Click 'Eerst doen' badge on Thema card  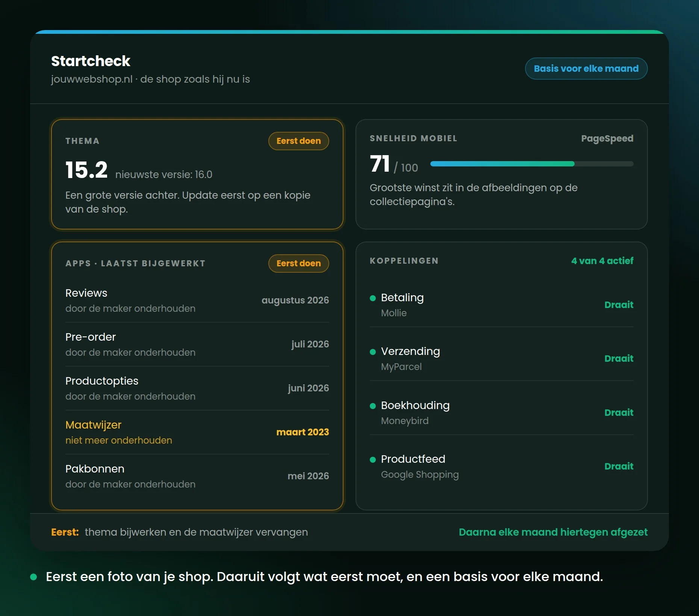(x=298, y=141)
